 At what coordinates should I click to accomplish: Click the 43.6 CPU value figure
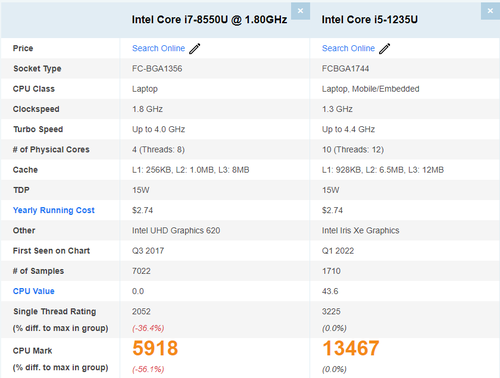[x=330, y=291]
